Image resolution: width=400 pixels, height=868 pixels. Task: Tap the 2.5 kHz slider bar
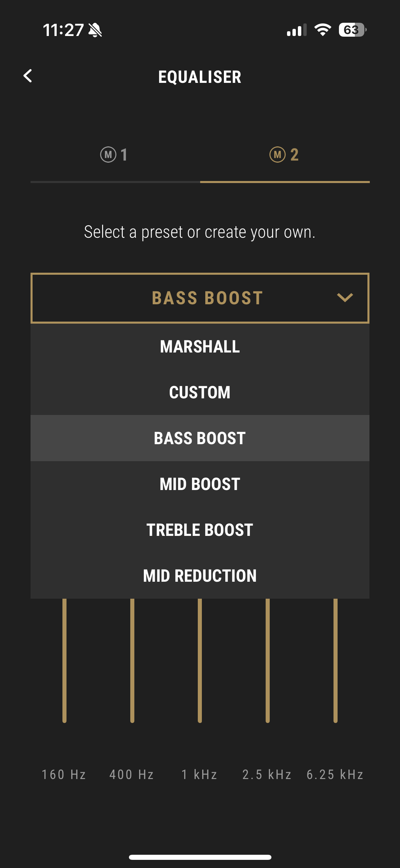pos(268,661)
